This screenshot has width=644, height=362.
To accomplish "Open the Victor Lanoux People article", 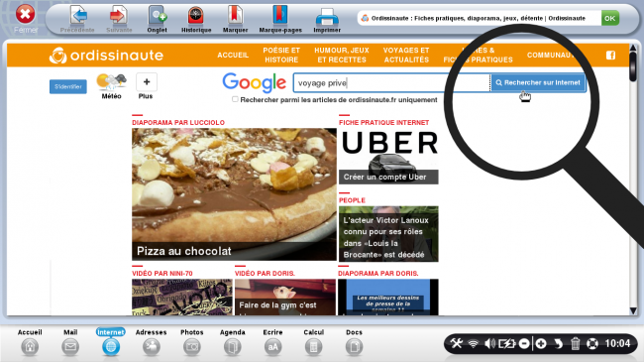I will click(388, 234).
